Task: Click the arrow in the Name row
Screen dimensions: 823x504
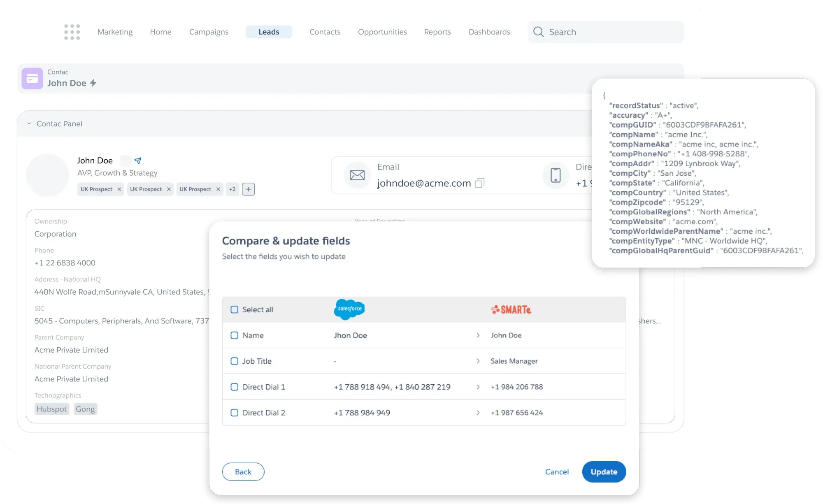Action: (478, 335)
